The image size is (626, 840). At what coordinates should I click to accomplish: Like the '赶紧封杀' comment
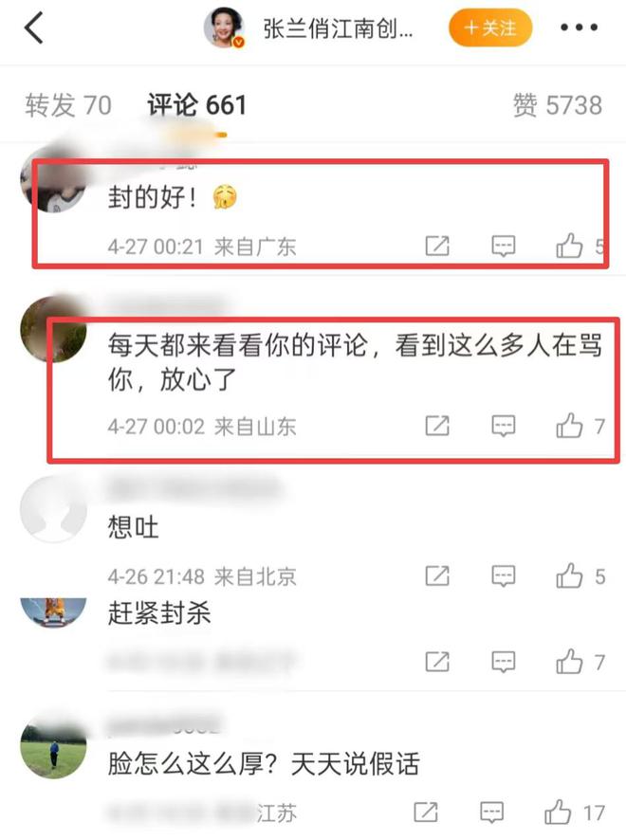(569, 662)
